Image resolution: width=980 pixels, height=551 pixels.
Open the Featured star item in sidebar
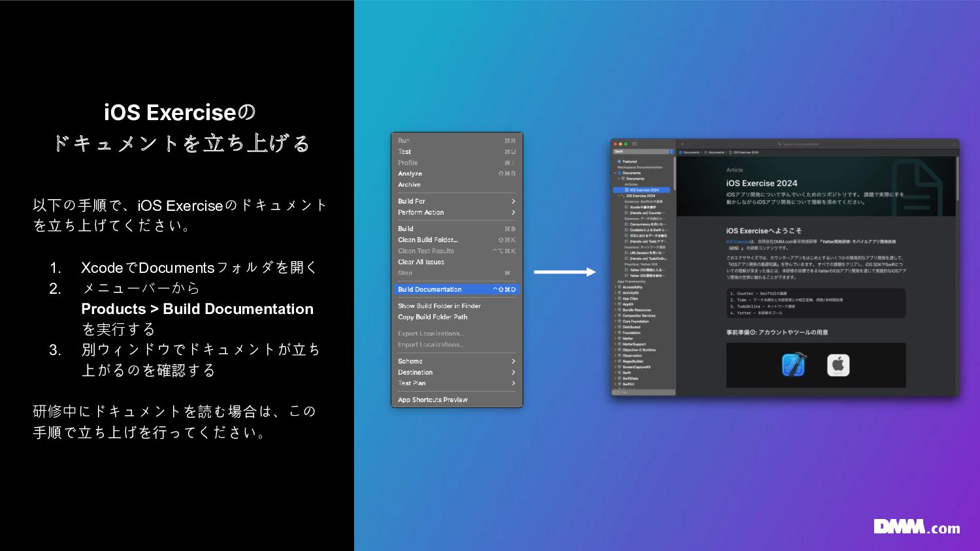[627, 161]
